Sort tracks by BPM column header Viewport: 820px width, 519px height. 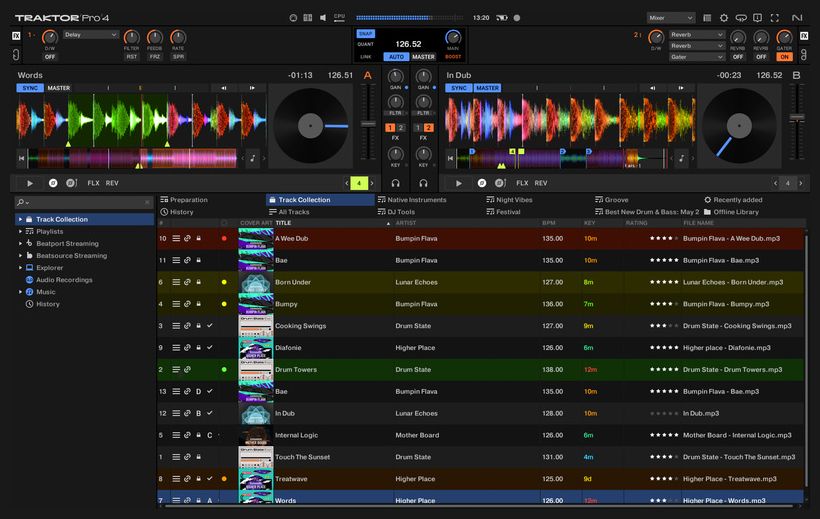(x=549, y=223)
